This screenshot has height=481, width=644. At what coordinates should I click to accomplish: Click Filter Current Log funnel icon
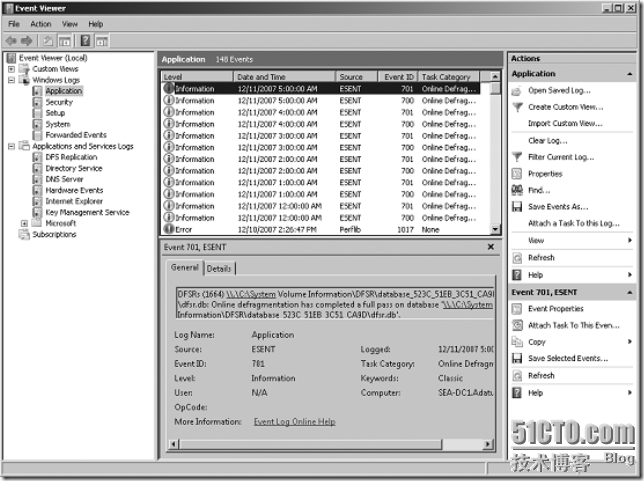tap(517, 157)
